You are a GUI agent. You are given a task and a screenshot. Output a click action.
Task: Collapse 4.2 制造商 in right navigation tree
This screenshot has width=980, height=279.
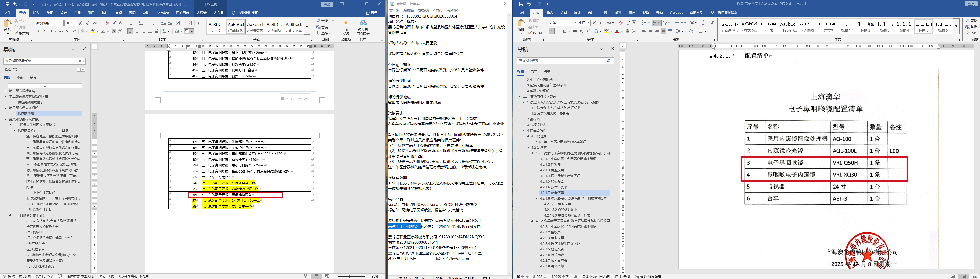point(528,148)
